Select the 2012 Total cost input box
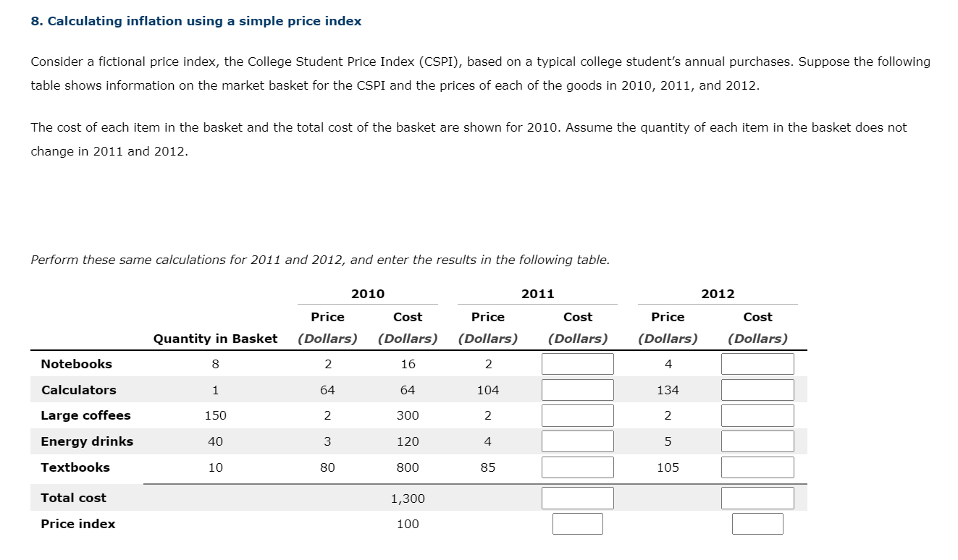Screen dimensions: 958x560 757,497
